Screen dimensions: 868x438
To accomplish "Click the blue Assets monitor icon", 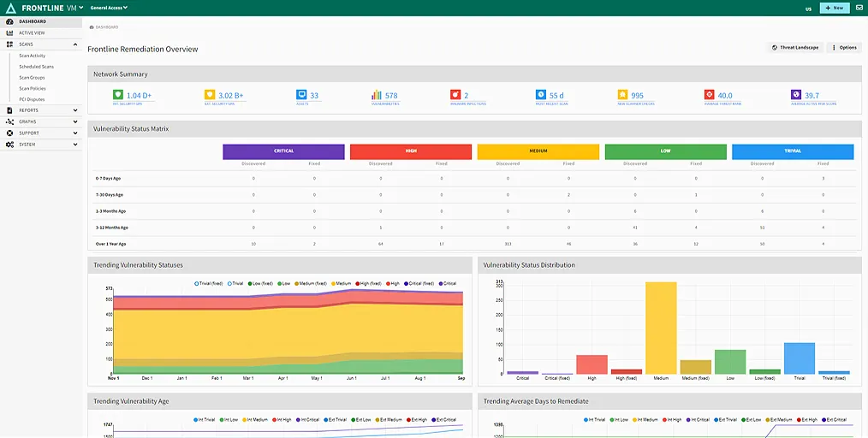I will 301,95.
